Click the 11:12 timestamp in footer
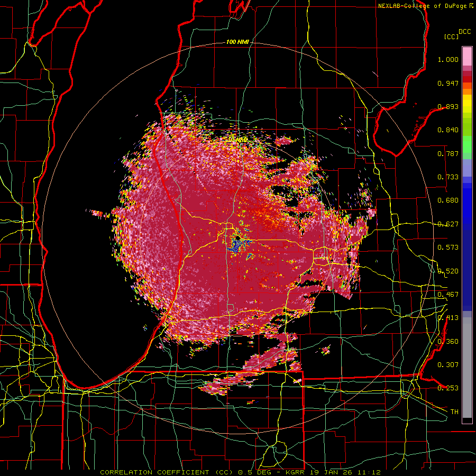This screenshot has width=476, height=476. [369, 472]
